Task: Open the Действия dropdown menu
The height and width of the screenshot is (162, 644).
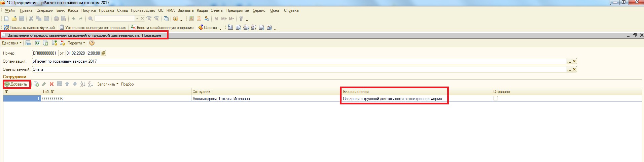Action: [11, 43]
